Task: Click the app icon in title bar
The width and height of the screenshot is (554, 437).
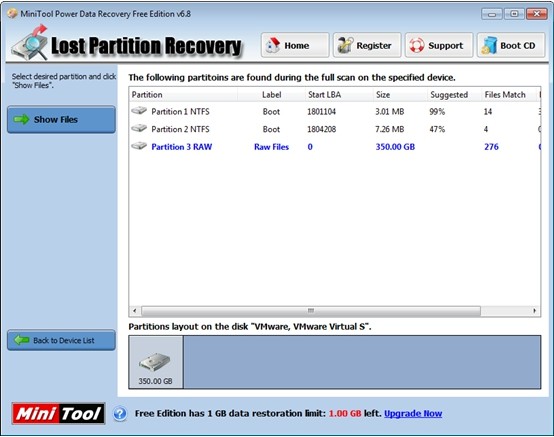Action: pos(12,14)
